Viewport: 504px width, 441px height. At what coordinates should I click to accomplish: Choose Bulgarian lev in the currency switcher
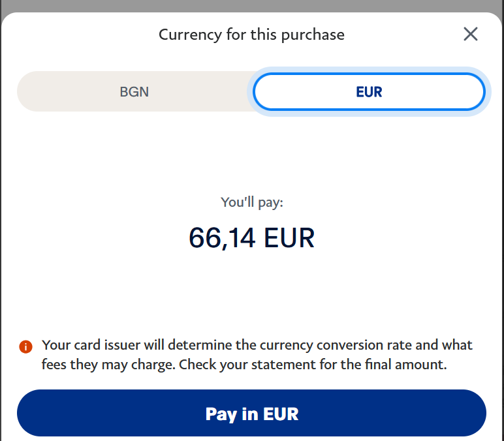[134, 92]
